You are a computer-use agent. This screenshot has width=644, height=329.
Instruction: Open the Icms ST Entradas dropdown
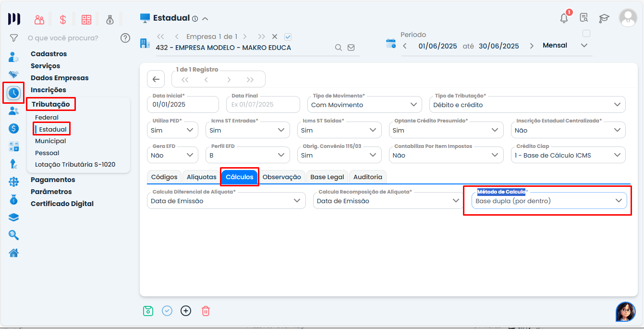click(247, 130)
